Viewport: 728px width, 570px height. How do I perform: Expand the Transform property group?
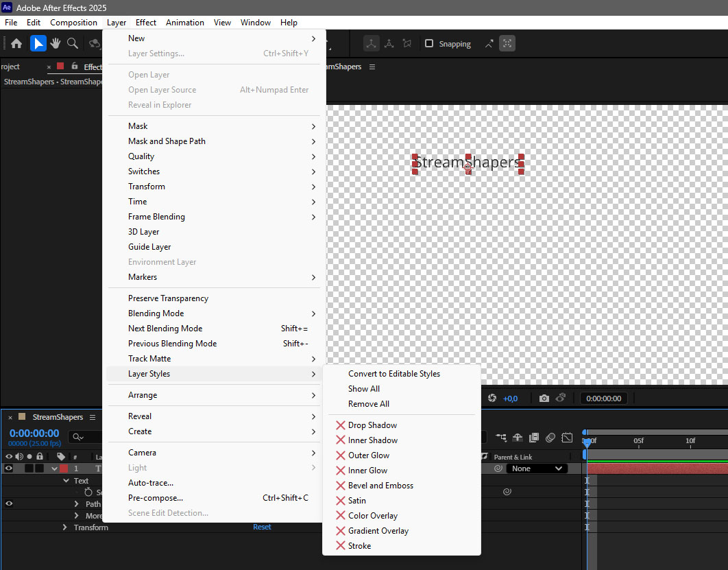click(x=64, y=527)
